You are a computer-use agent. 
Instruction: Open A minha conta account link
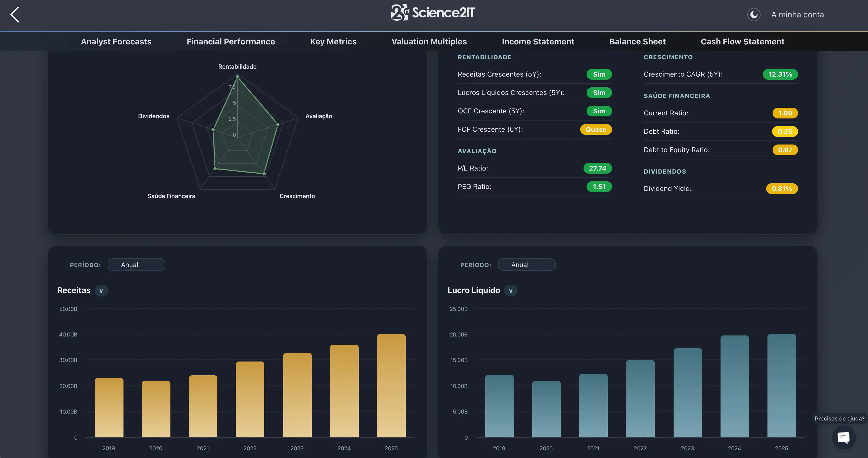pyautogui.click(x=797, y=15)
